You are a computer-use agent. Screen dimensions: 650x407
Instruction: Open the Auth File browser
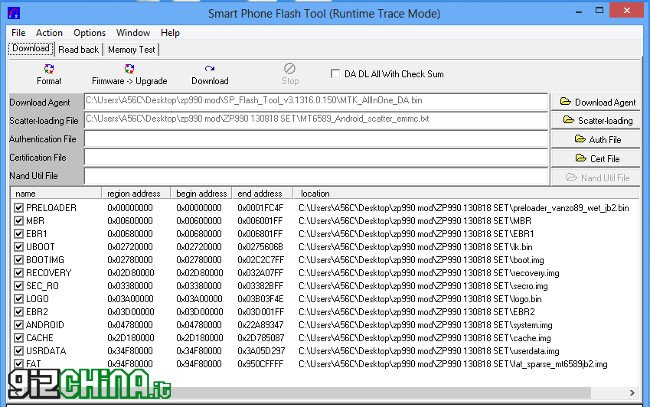pyautogui.click(x=596, y=139)
